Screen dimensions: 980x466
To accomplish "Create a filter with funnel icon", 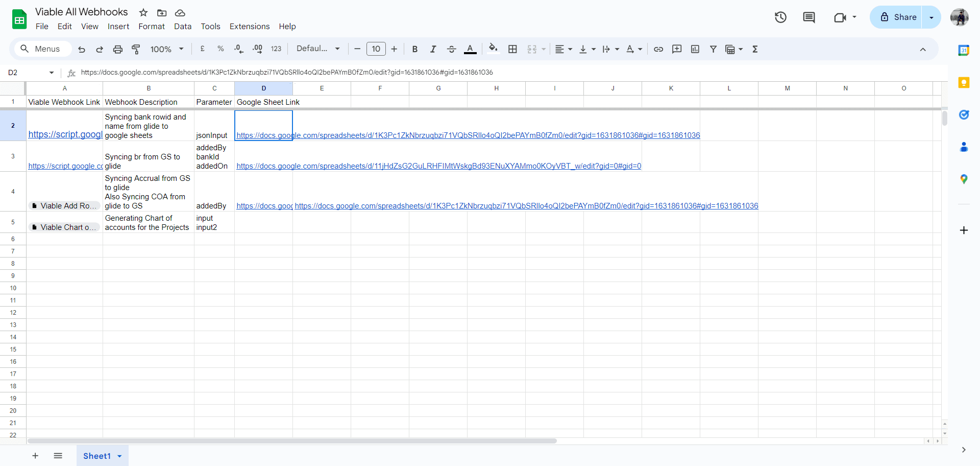I will (713, 49).
